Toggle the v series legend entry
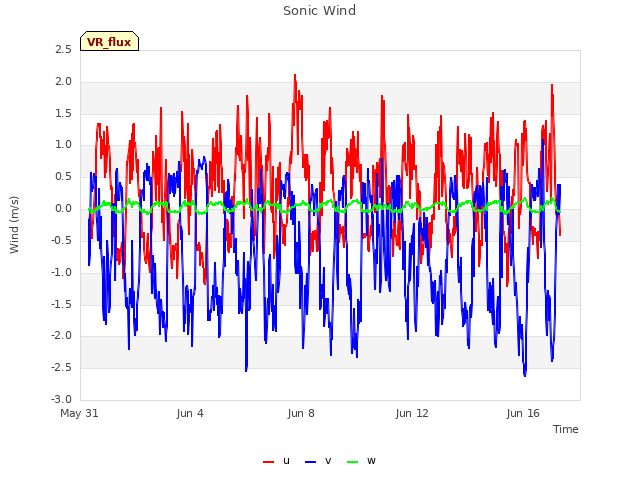This screenshot has width=640, height=480. (x=318, y=461)
